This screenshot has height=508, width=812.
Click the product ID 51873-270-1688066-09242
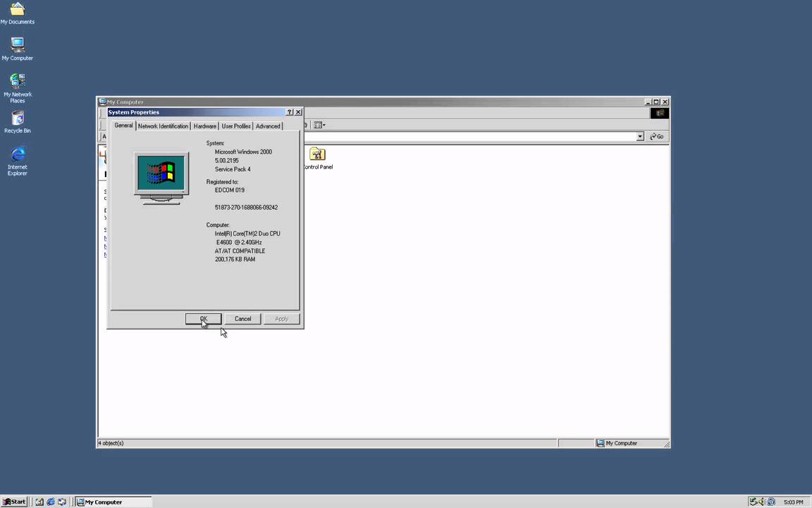246,207
